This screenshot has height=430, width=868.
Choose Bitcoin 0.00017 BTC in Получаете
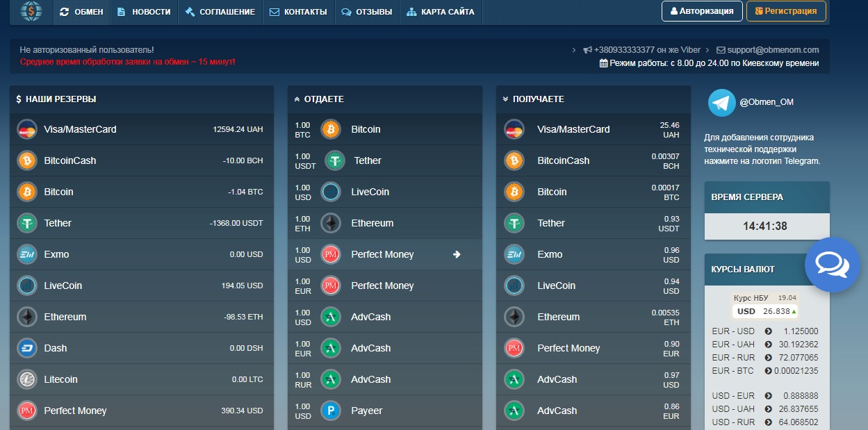click(593, 192)
